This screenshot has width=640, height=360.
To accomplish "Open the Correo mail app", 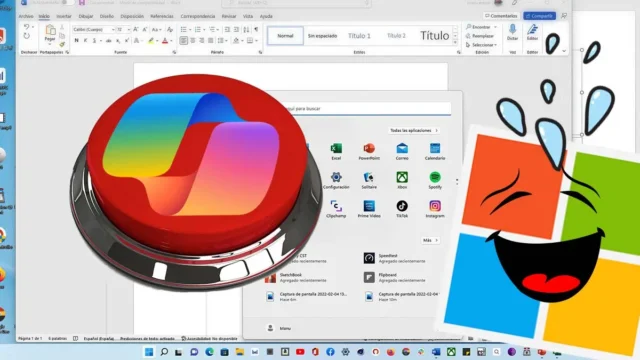I will (x=402, y=151).
